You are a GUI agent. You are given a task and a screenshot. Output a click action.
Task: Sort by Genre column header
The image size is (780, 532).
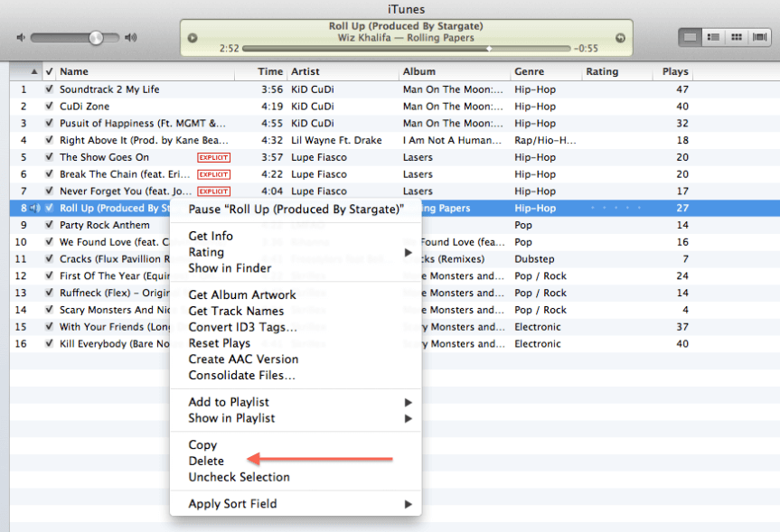point(546,71)
